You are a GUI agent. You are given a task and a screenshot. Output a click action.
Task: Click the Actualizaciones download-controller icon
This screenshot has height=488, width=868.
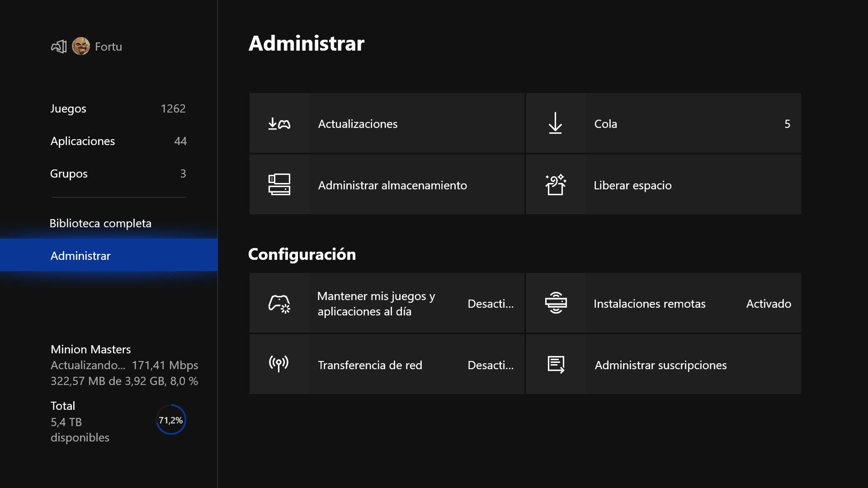(x=279, y=123)
